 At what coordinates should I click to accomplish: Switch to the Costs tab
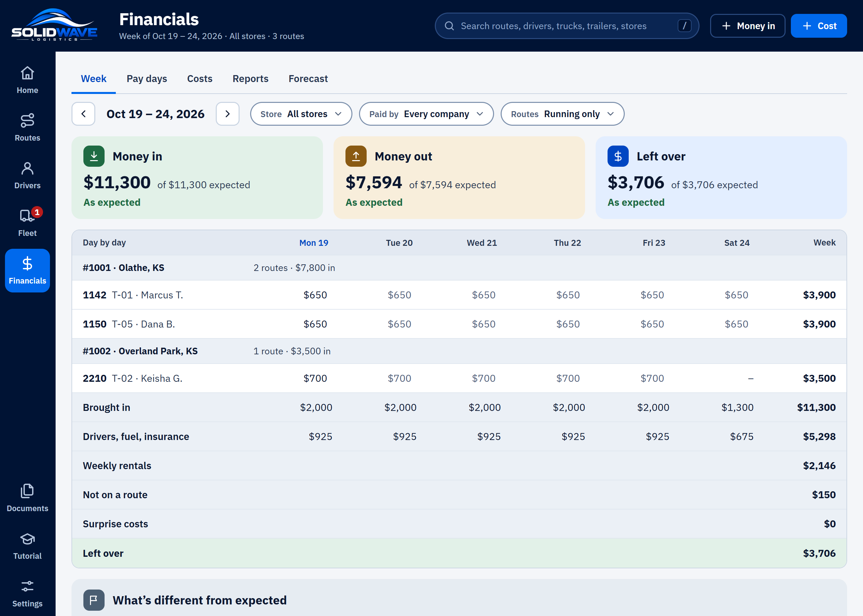click(x=200, y=78)
